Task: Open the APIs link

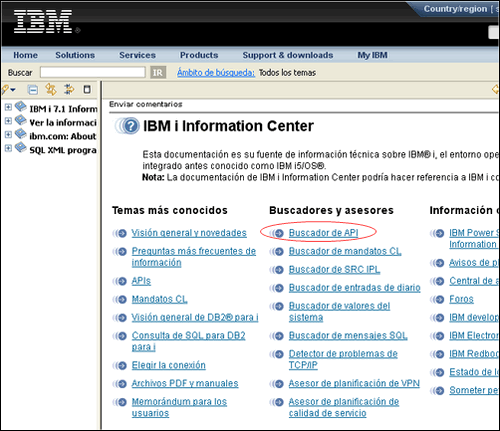Action: coord(141,281)
